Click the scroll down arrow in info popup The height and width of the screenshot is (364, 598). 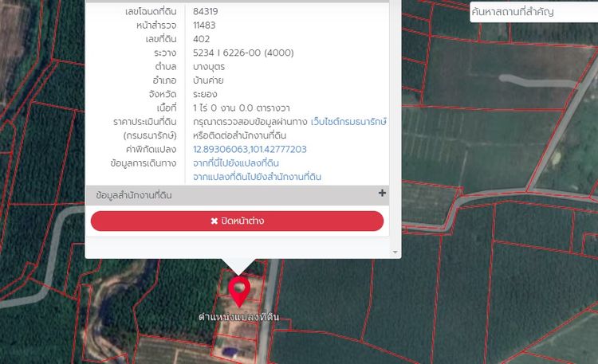395,252
